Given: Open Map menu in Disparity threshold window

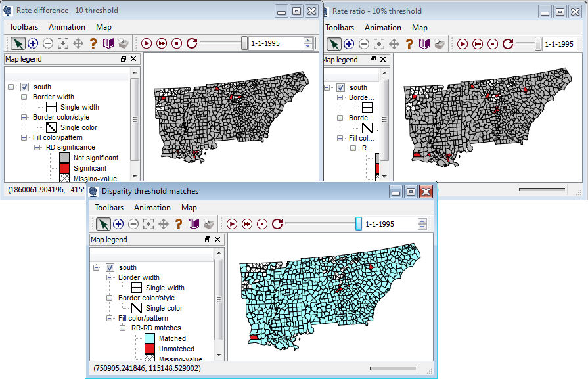Looking at the screenshot, I should point(189,208).
